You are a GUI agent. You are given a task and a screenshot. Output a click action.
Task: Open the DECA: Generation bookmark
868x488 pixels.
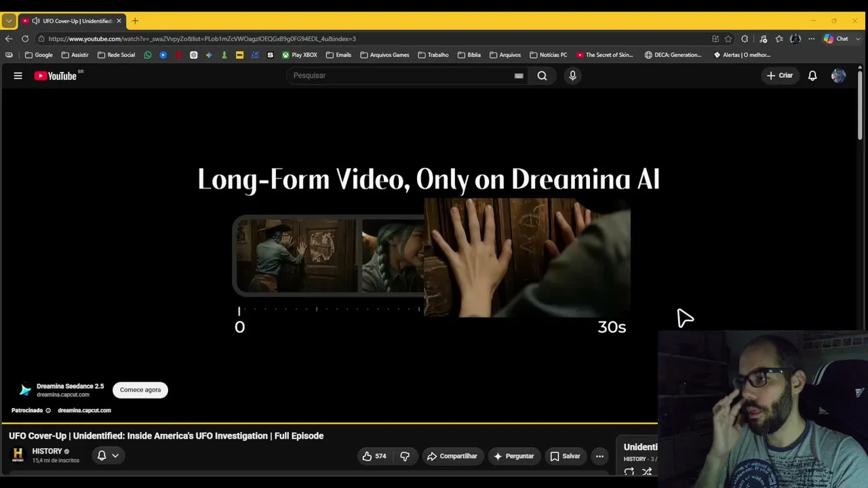(673, 55)
